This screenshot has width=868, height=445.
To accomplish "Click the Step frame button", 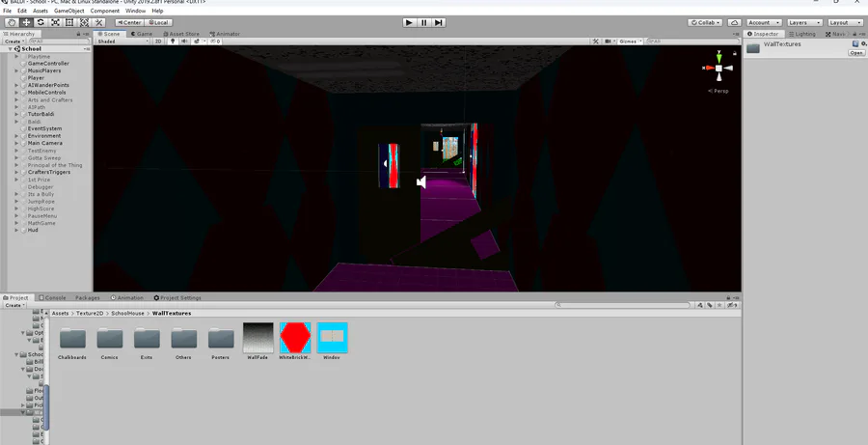I will 439,23.
